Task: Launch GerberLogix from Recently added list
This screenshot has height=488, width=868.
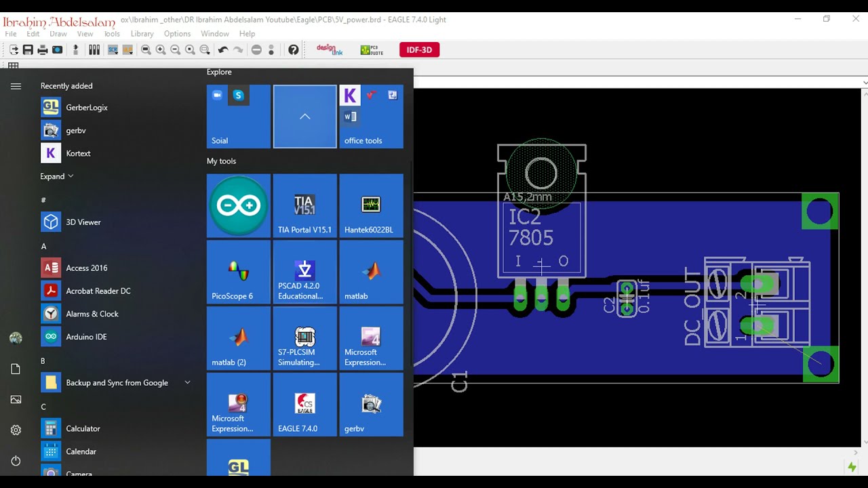Action: [115, 107]
